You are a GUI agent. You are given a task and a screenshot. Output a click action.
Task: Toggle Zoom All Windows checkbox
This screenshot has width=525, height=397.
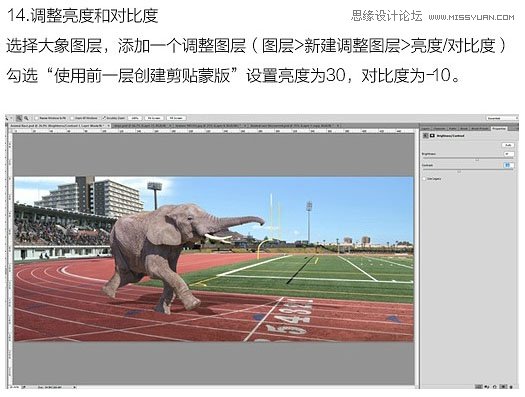click(x=72, y=118)
